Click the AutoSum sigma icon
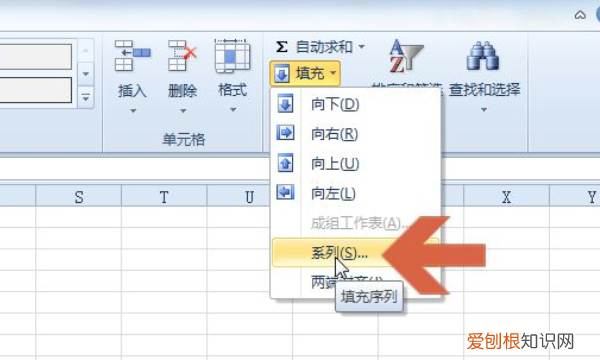This screenshot has width=600, height=360. 282,47
